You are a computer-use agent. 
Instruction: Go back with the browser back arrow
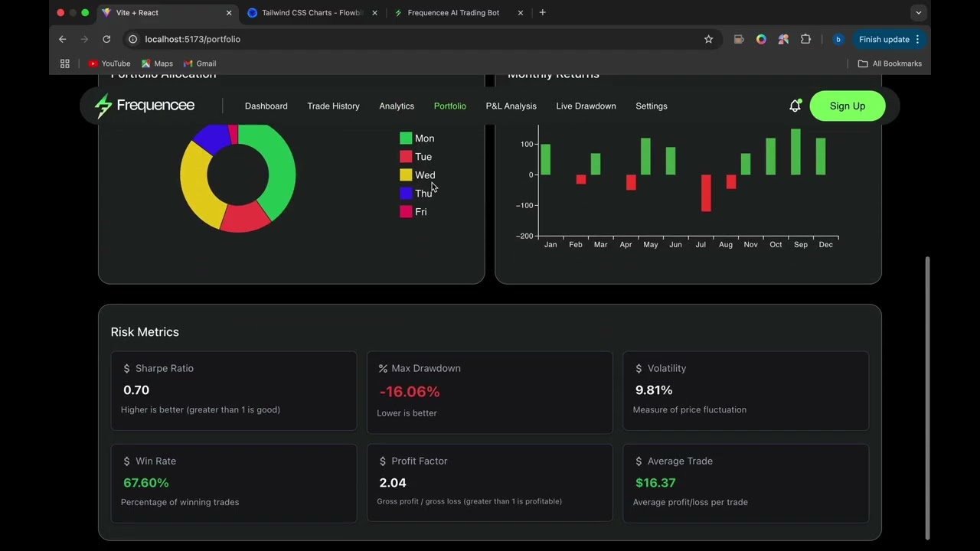pyautogui.click(x=63, y=39)
